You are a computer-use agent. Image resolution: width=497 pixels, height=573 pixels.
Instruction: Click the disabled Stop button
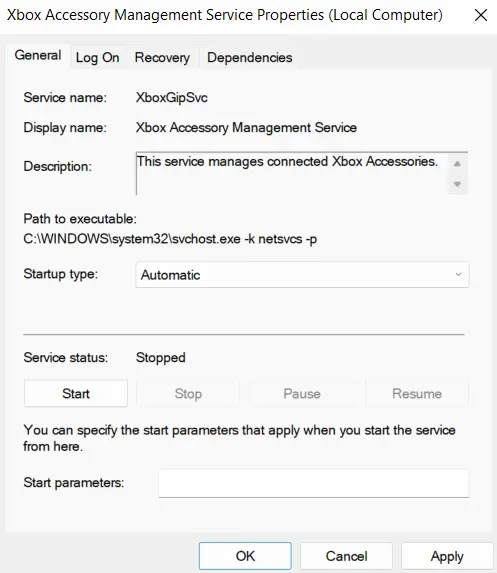click(188, 394)
